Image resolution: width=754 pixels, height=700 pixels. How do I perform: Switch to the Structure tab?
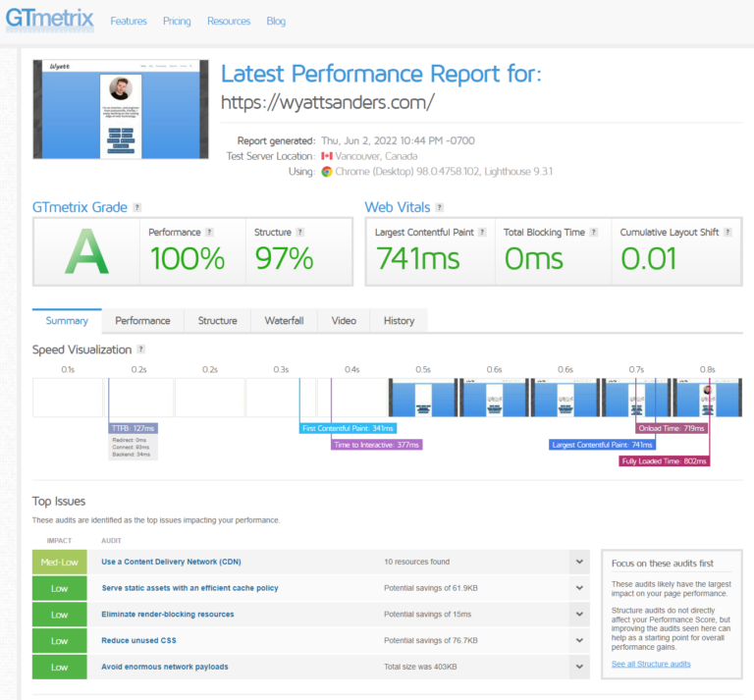217,321
